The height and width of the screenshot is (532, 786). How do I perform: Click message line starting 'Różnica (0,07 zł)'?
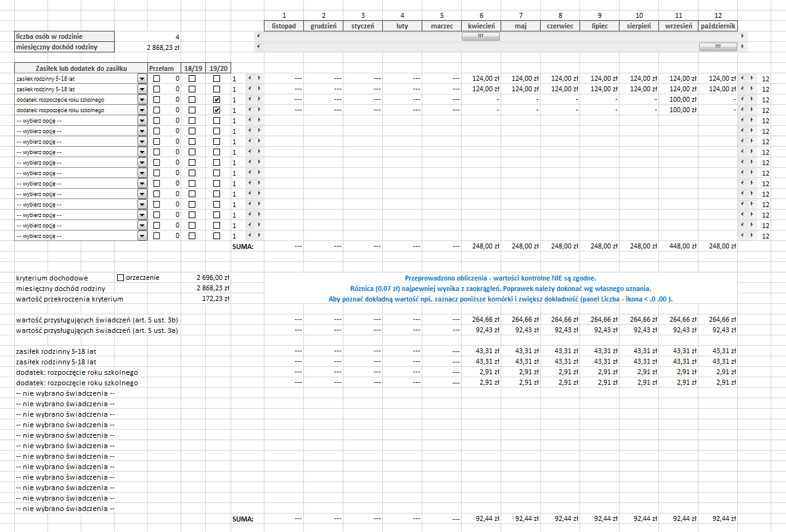click(x=500, y=289)
